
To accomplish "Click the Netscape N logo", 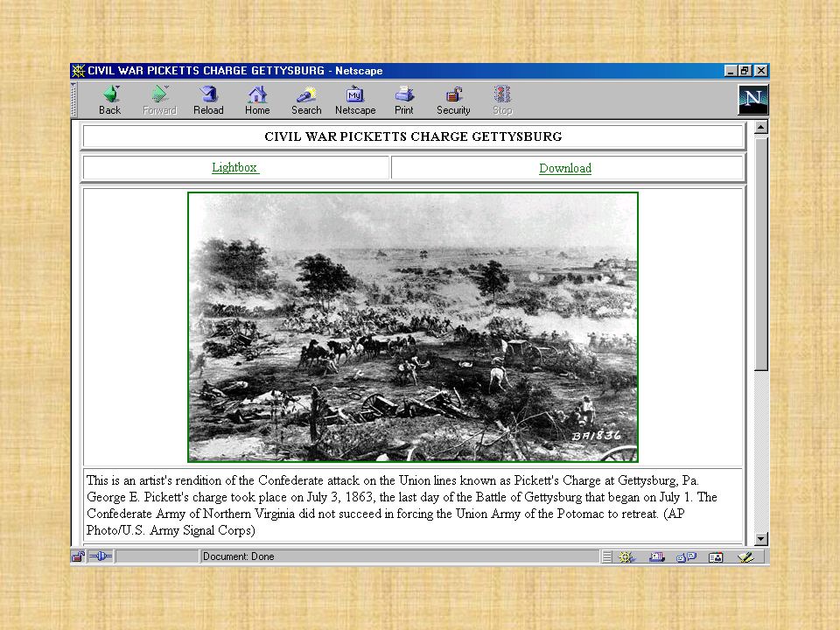I will (x=753, y=100).
